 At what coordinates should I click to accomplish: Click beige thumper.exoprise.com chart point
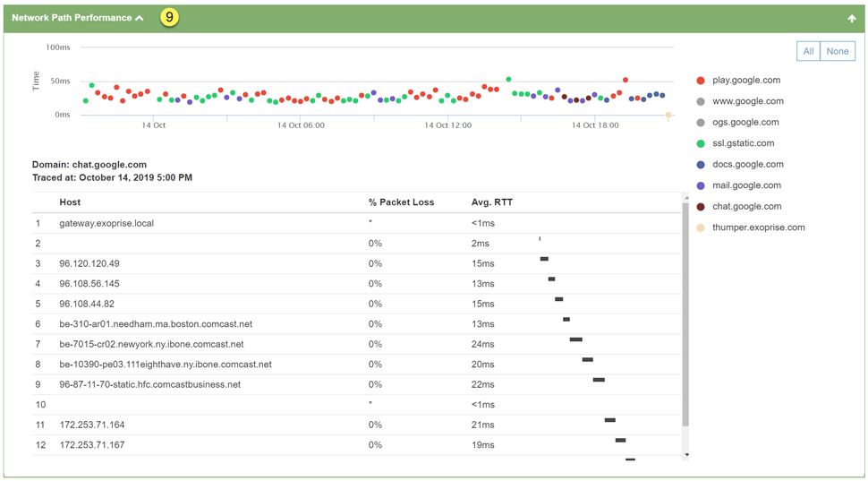pos(668,115)
